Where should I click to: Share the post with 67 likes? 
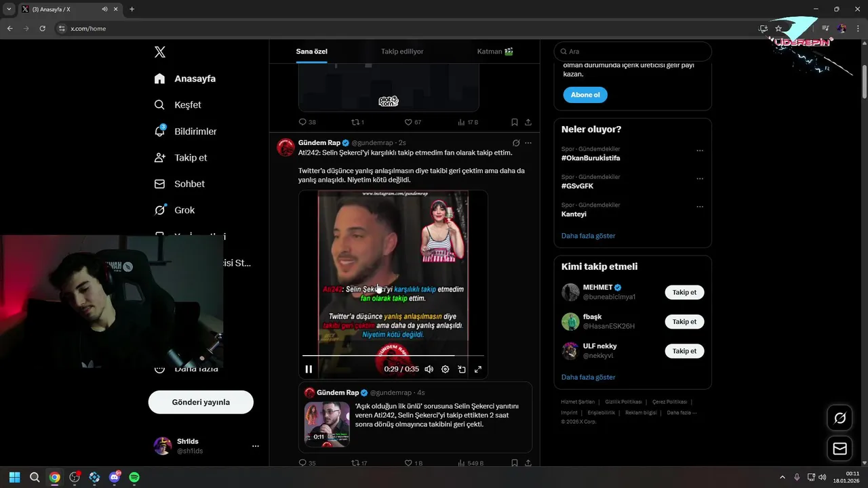(528, 122)
